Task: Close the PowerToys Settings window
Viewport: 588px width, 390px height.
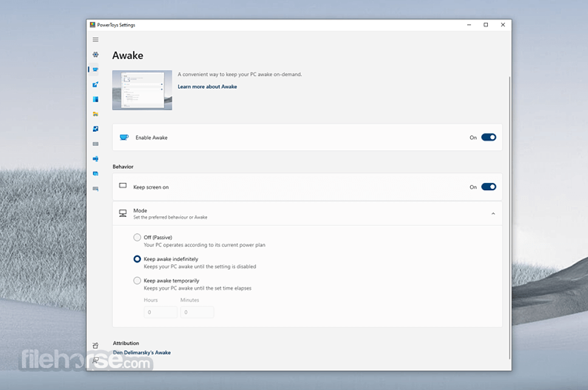Action: 503,25
